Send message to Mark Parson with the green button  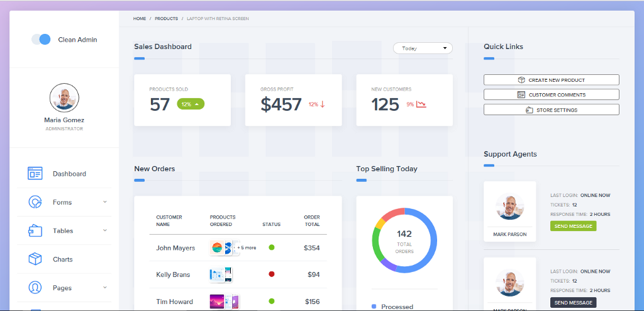click(573, 226)
